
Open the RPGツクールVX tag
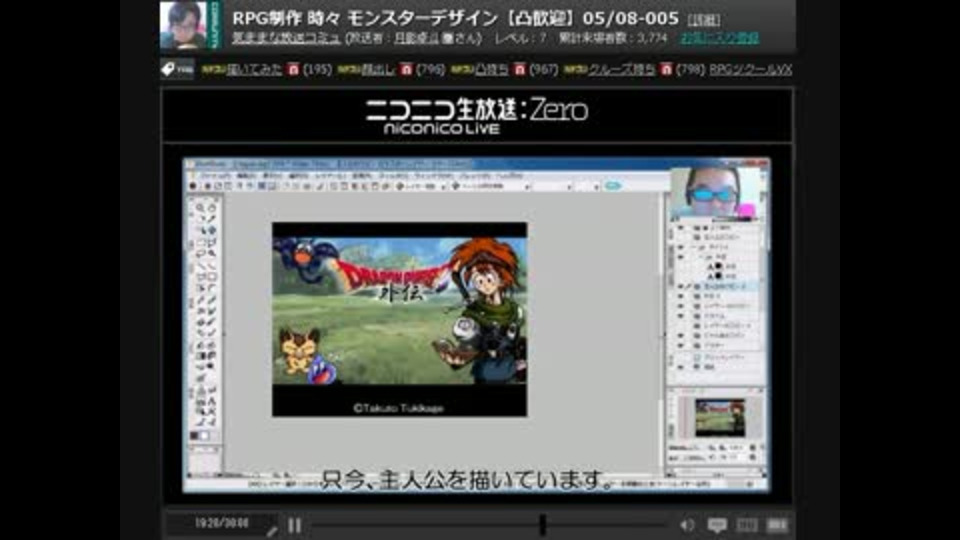tap(751, 70)
